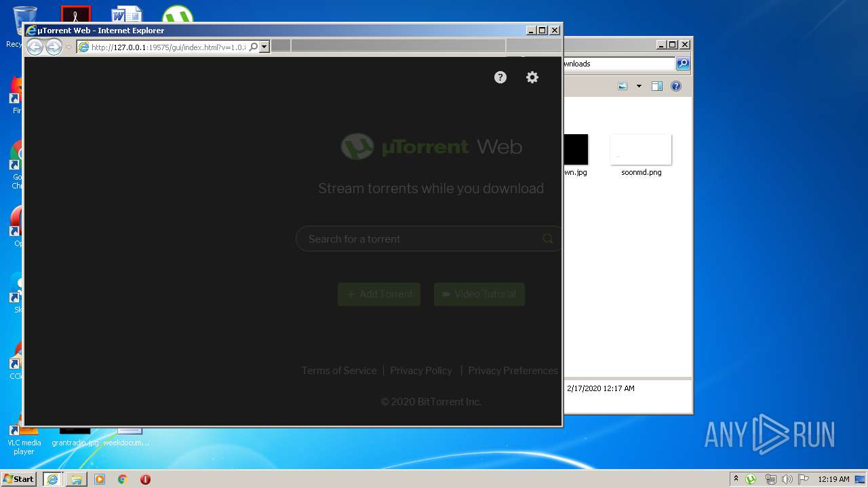Open Action Center flag icon
The height and width of the screenshot is (488, 868).
[804, 479]
